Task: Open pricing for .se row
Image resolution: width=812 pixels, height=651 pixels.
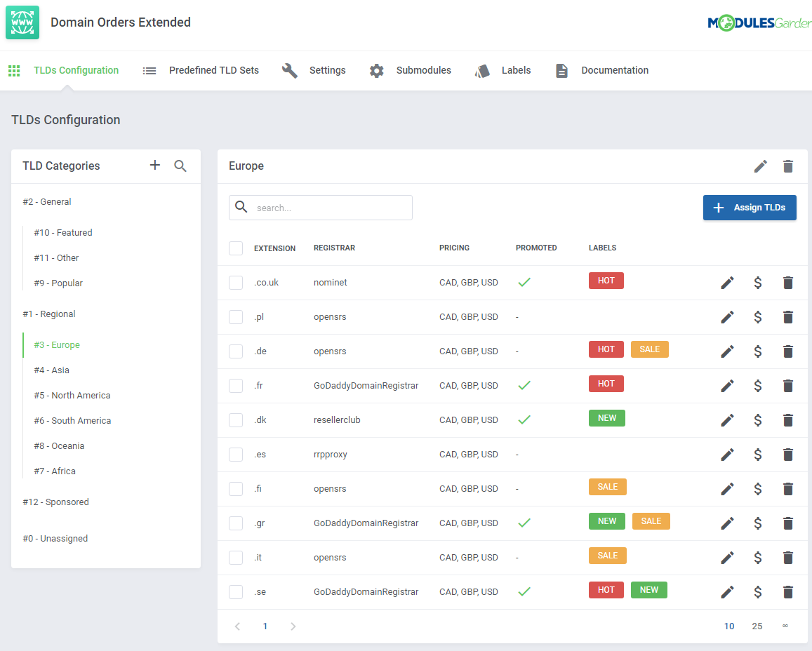Action: pyautogui.click(x=758, y=592)
